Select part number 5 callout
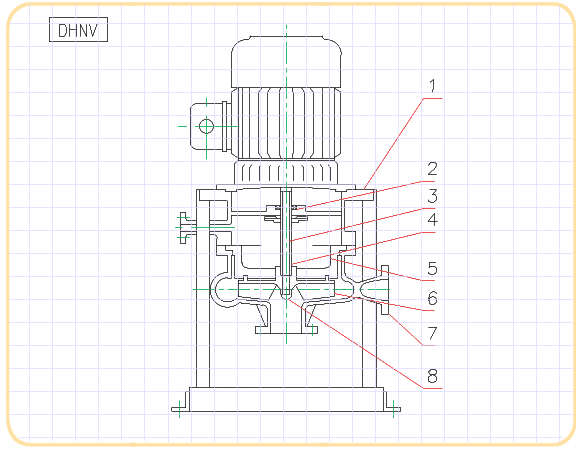This screenshot has height=450, width=584. coord(432,268)
